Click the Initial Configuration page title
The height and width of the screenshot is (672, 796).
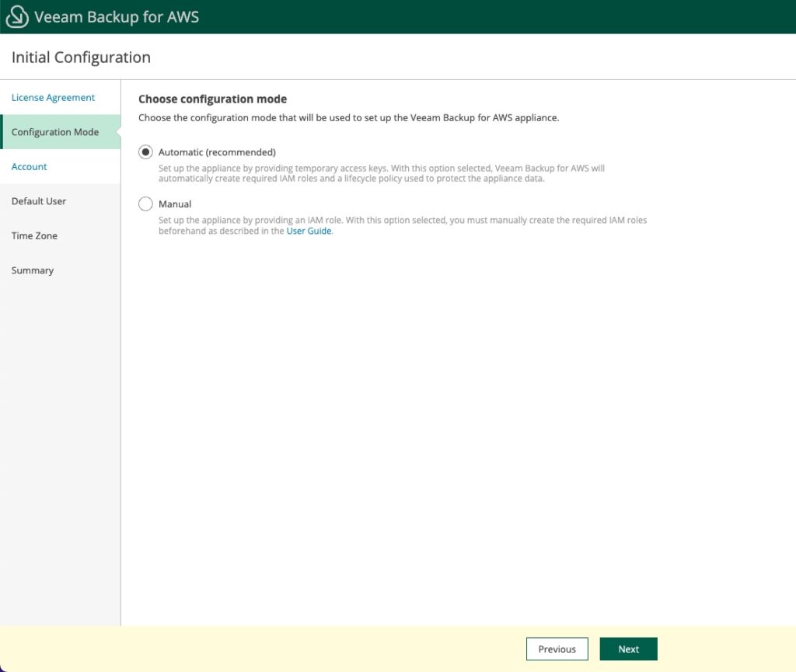[81, 57]
